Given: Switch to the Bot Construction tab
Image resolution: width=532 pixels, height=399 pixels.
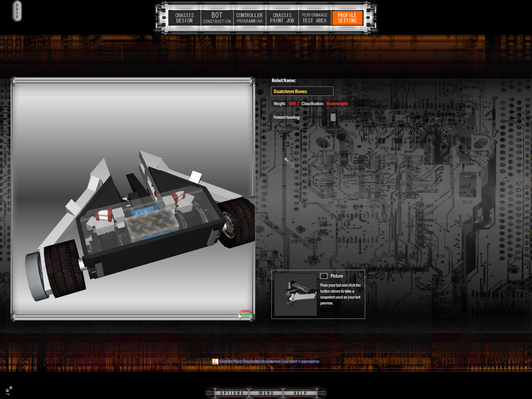Looking at the screenshot, I should pyautogui.click(x=217, y=18).
